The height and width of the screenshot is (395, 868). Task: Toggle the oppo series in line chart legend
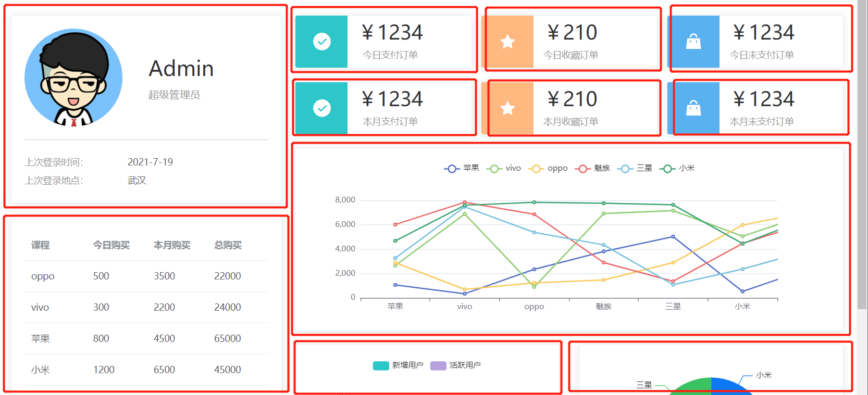point(548,168)
